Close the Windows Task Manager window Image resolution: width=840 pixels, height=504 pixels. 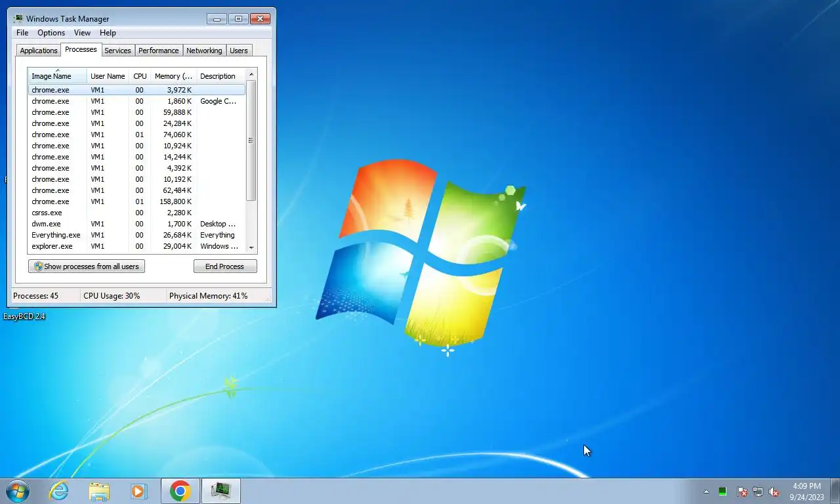point(261,18)
